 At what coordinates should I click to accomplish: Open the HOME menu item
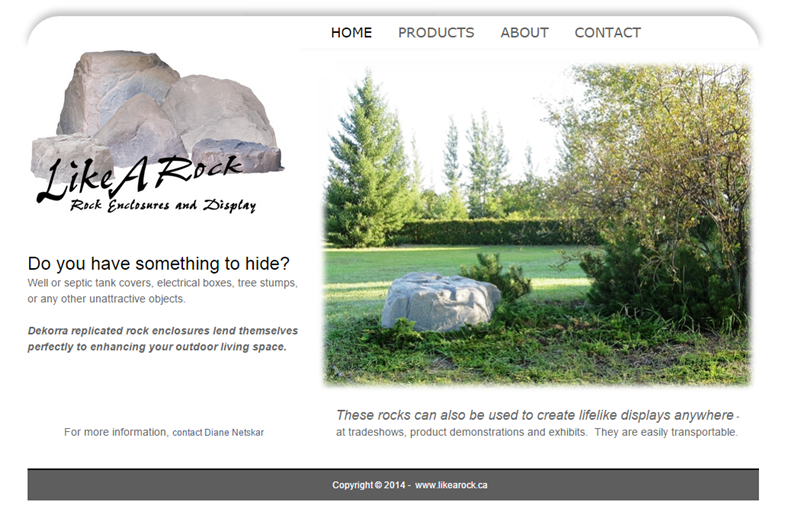tap(351, 33)
